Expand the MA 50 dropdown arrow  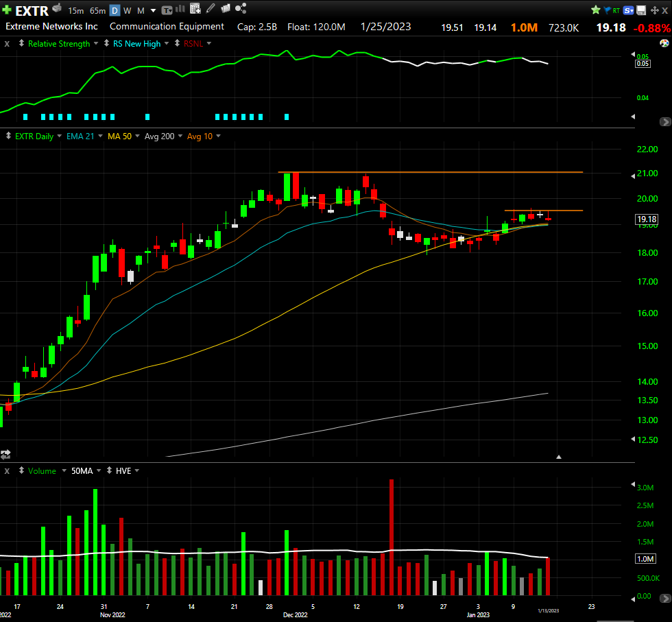[x=137, y=136]
